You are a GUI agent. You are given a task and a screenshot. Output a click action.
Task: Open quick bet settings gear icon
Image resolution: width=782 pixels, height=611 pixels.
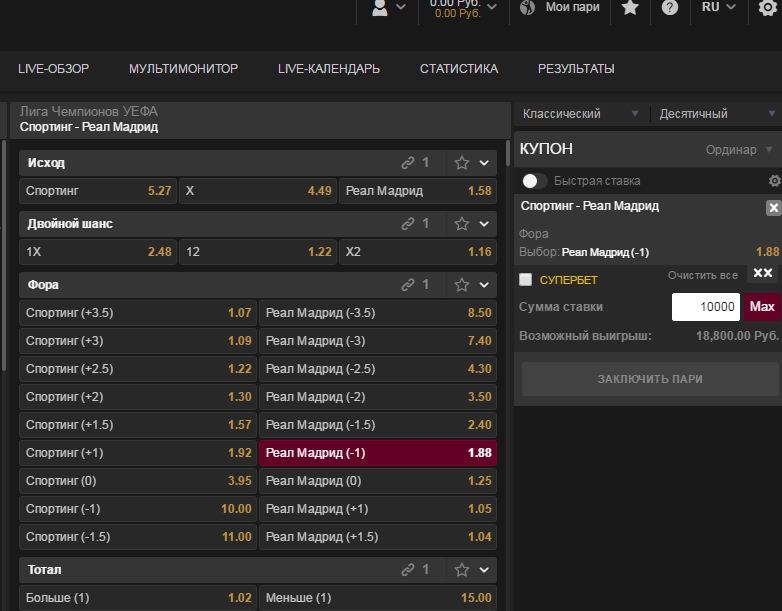pyautogui.click(x=775, y=181)
